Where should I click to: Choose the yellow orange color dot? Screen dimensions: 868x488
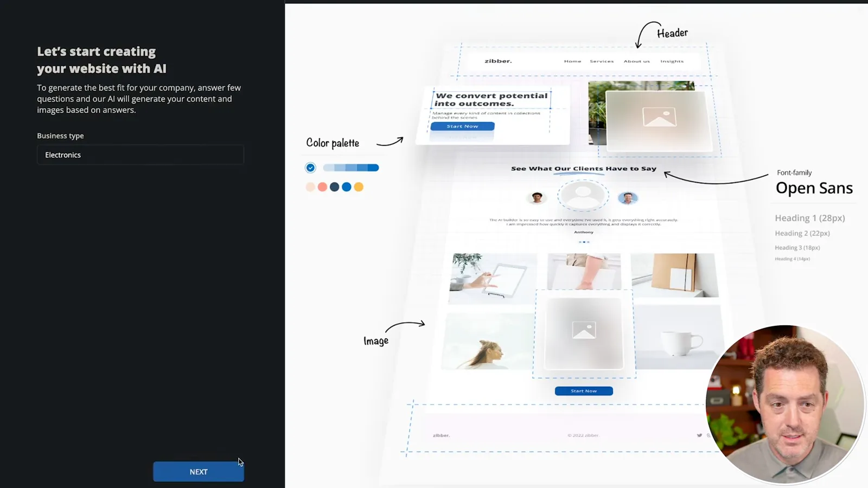pyautogui.click(x=359, y=187)
